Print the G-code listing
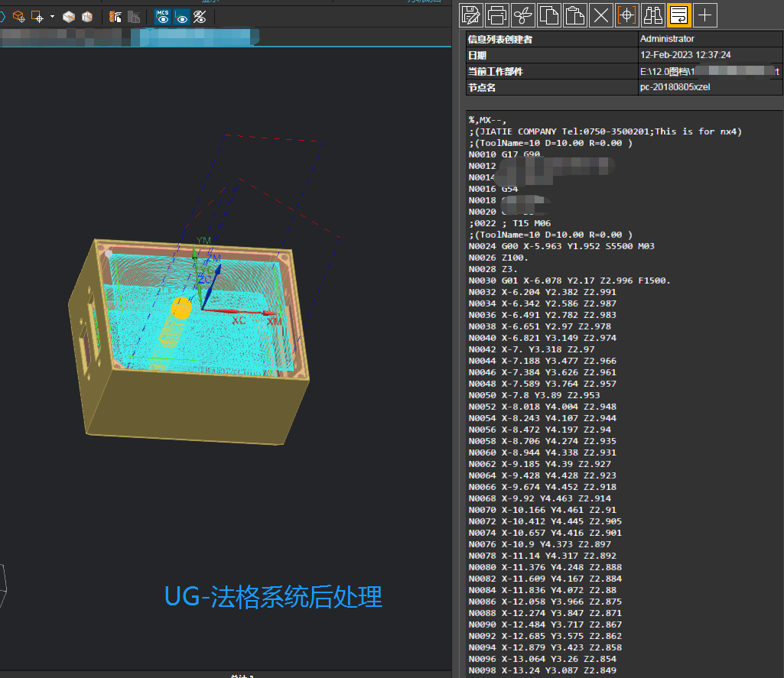The image size is (784, 678). [496, 15]
